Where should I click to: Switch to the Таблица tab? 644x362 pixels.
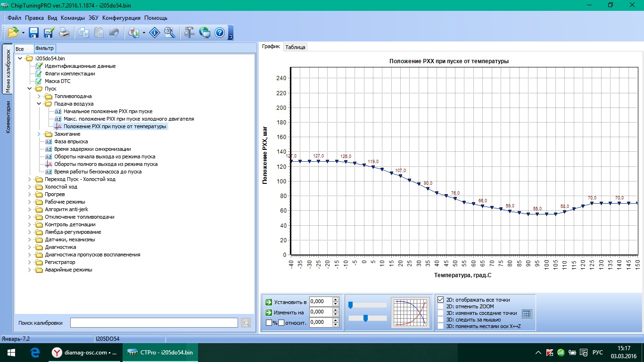[295, 47]
